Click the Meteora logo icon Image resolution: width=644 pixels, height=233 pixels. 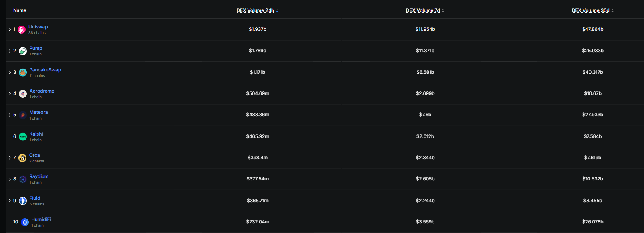(23, 115)
